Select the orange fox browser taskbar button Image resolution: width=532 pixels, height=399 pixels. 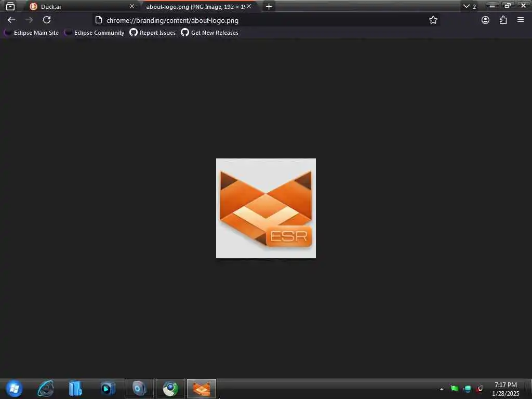pyautogui.click(x=202, y=389)
